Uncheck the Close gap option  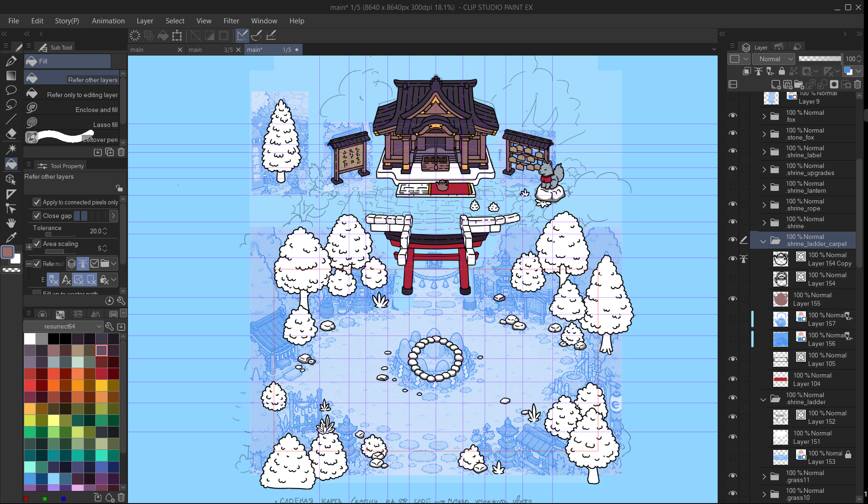pos(37,216)
